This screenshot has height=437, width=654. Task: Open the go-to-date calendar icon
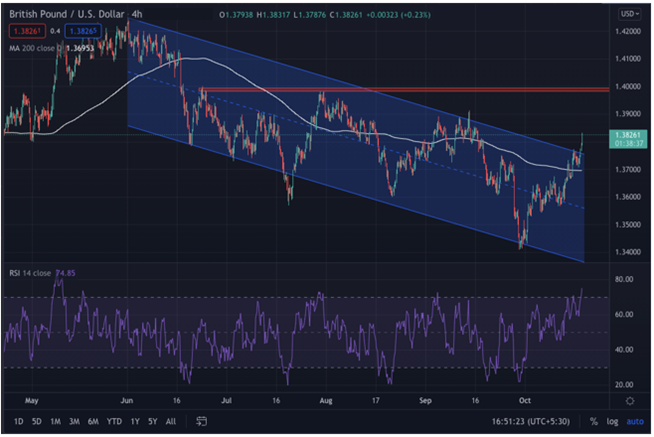point(201,421)
